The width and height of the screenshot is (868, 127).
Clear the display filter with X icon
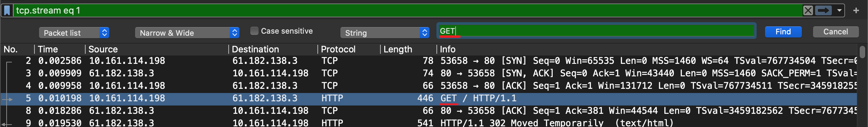[808, 10]
